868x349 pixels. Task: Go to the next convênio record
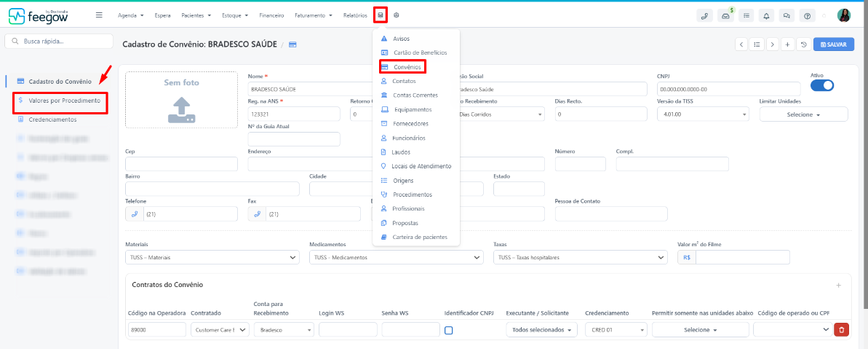coord(772,44)
